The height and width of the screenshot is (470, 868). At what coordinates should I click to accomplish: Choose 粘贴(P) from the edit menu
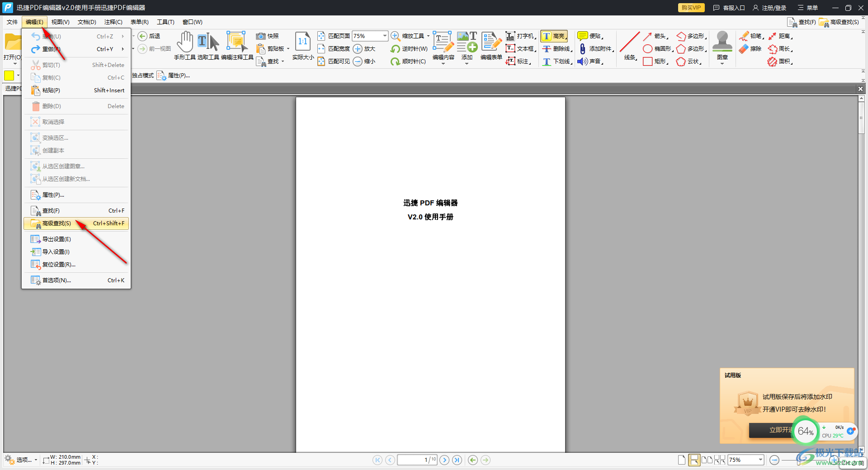76,90
